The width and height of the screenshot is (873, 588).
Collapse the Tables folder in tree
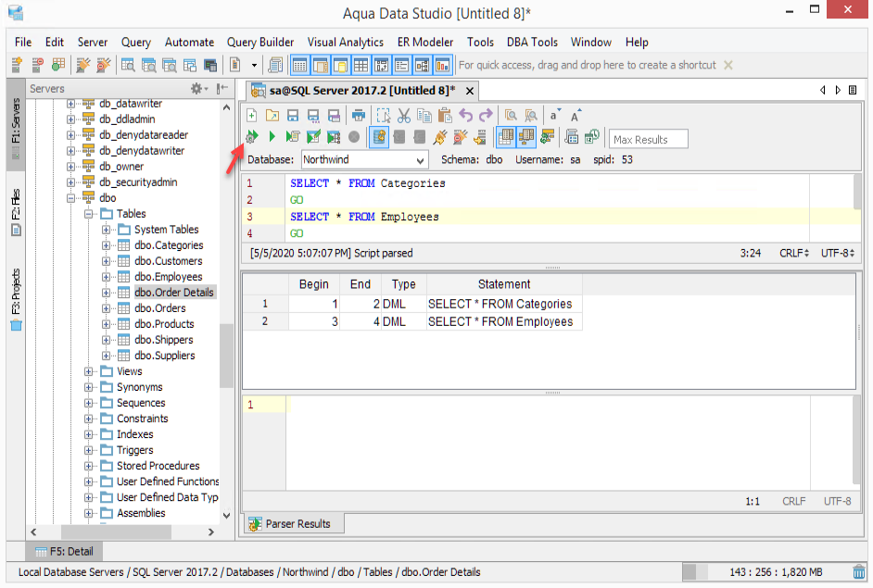tap(90, 214)
